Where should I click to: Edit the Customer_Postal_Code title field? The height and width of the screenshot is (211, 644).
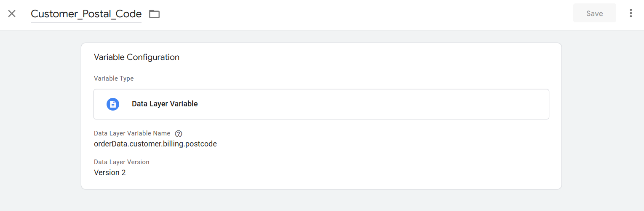click(86, 14)
